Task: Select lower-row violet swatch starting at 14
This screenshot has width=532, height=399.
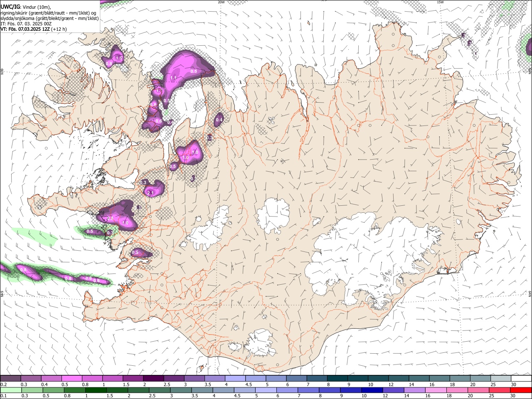Action: pyautogui.click(x=415, y=390)
